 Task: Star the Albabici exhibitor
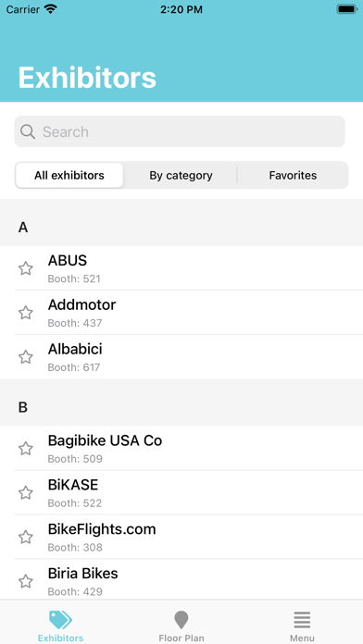click(26, 357)
